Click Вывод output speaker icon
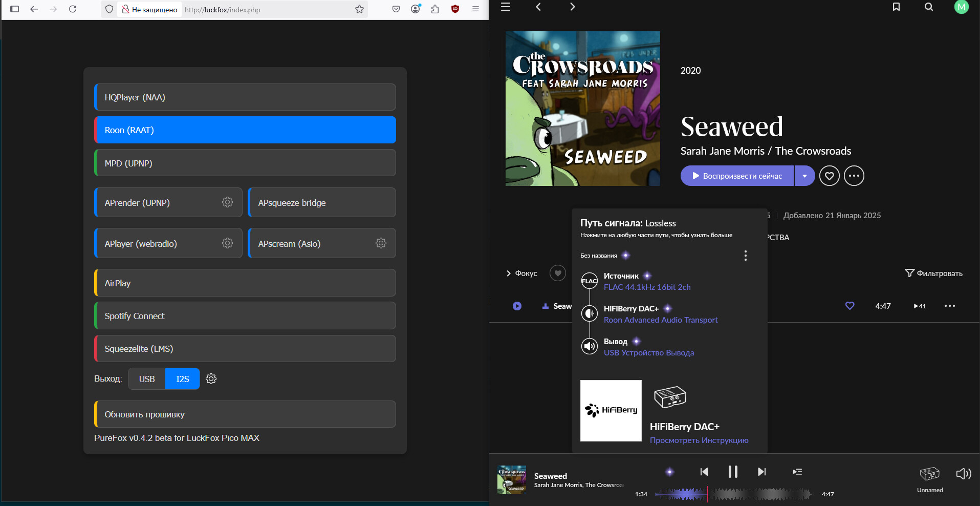This screenshot has width=980, height=506. point(590,346)
